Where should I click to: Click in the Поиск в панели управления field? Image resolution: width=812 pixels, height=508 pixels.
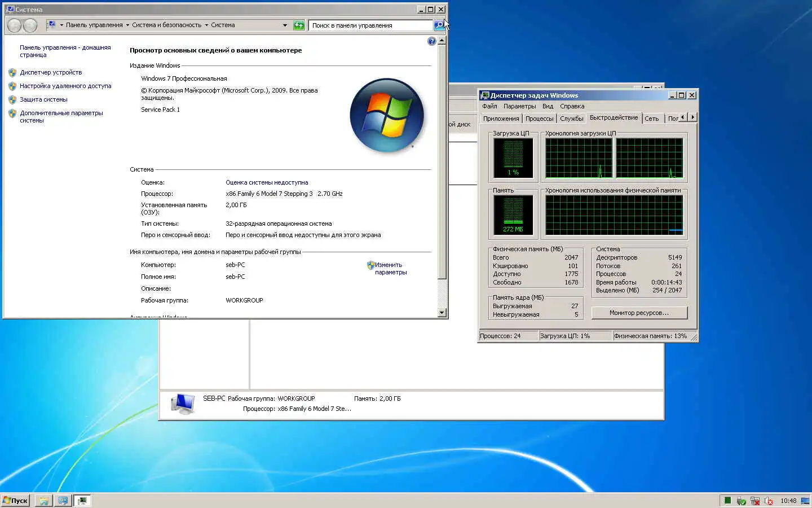tap(371, 25)
